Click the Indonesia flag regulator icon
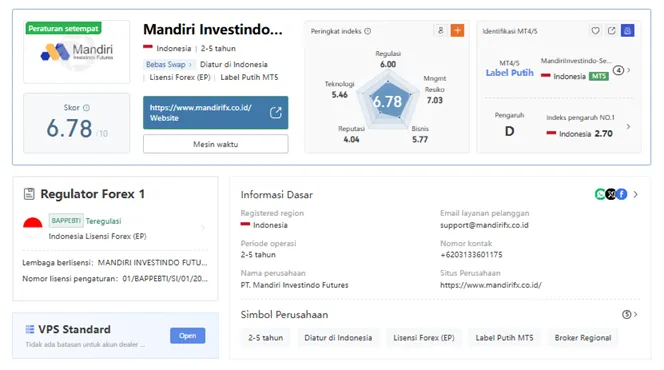The width and height of the screenshot is (664, 370). (x=33, y=227)
